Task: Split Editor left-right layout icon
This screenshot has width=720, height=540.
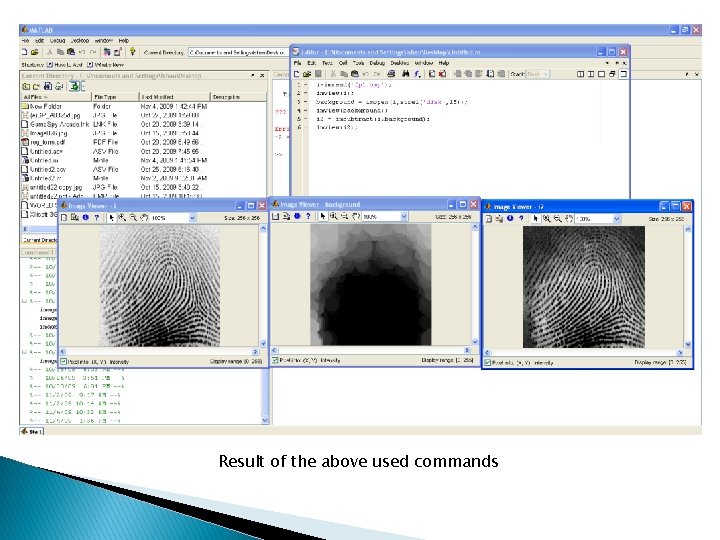Action: coord(581,74)
